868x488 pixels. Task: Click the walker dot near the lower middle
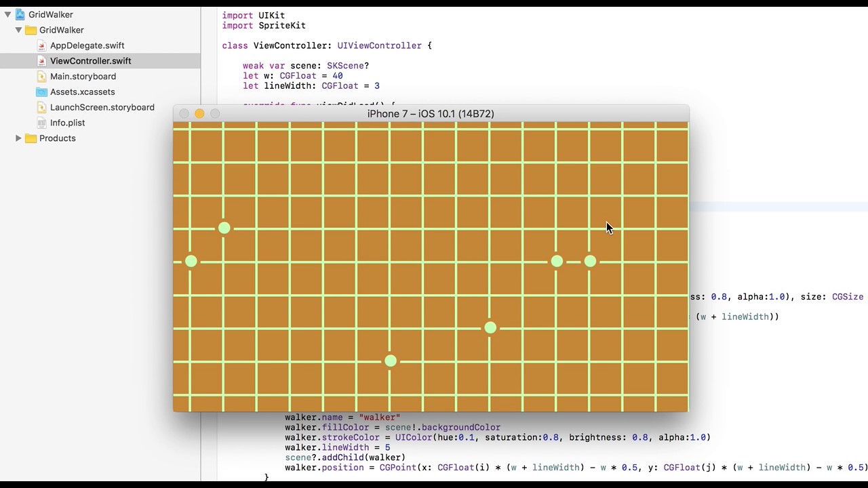(x=490, y=328)
